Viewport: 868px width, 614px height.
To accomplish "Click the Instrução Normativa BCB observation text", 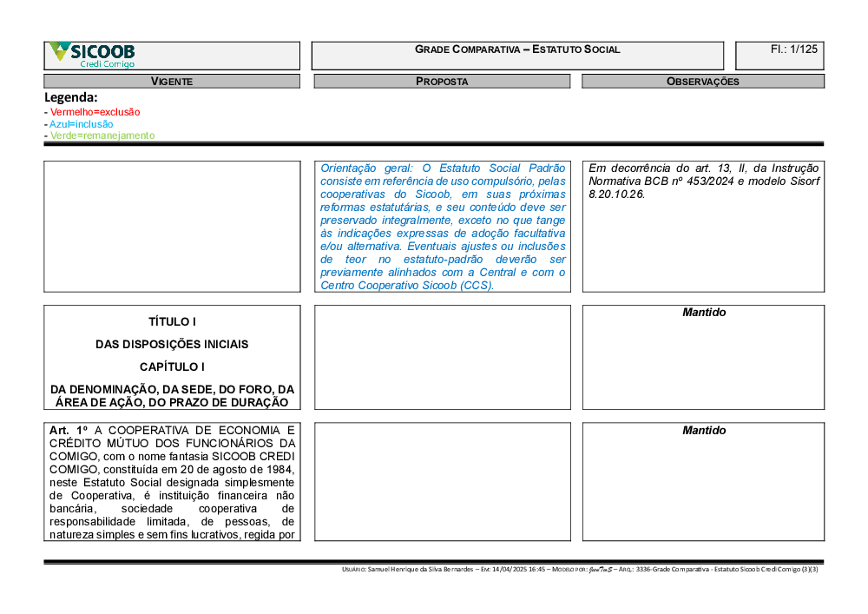I will (x=703, y=182).
